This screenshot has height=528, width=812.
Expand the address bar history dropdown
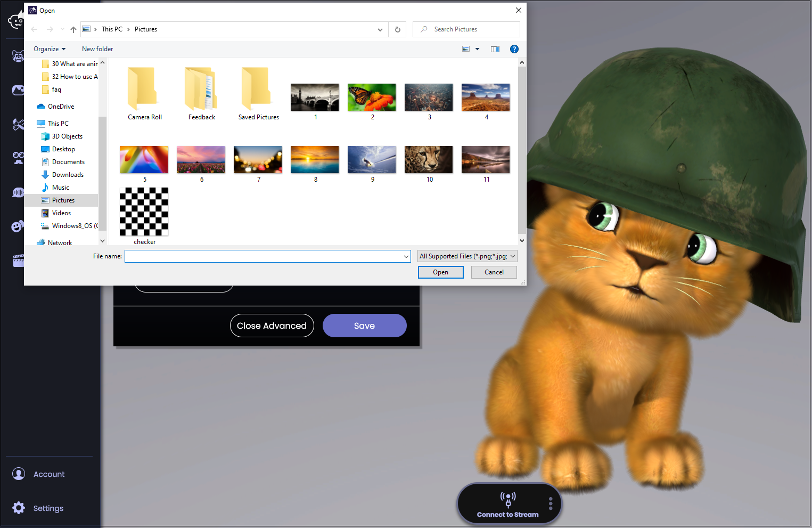(x=380, y=29)
